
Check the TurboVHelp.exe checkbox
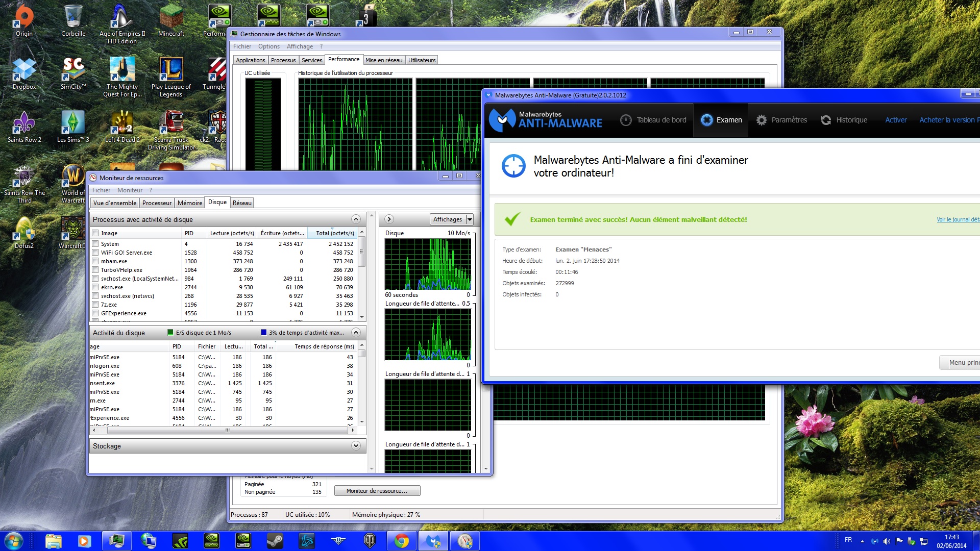[x=95, y=270]
